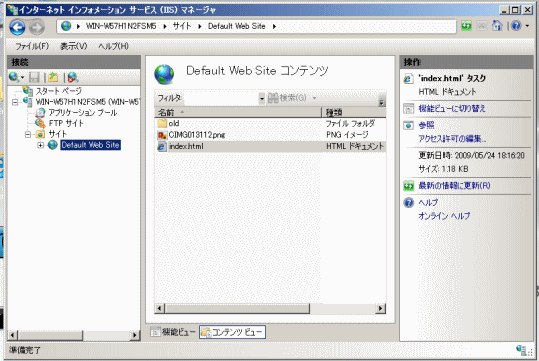Image resolution: width=539 pixels, height=361 pixels.
Task: Click the 参照 browse icon in actions pane
Action: coord(409,125)
